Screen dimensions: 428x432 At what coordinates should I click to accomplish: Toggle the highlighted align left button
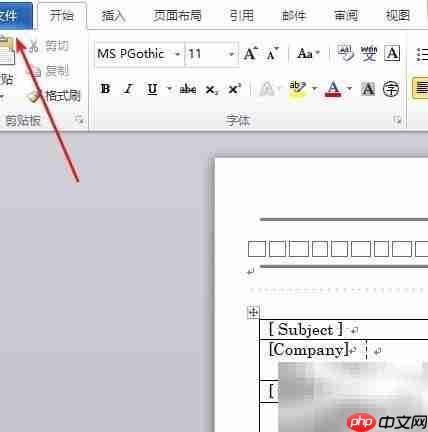420,88
